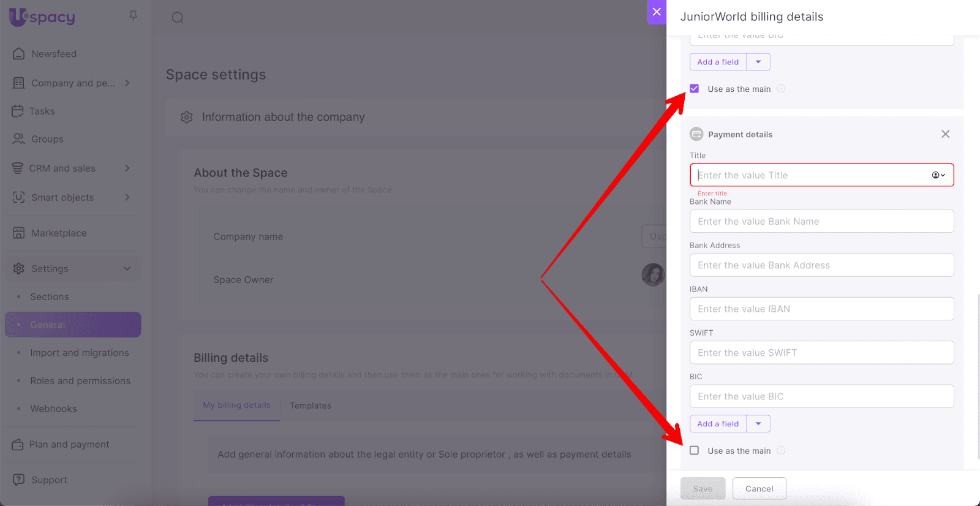Screen dimensions: 980x506
Task: Focus the Title input field
Action: coord(822,175)
